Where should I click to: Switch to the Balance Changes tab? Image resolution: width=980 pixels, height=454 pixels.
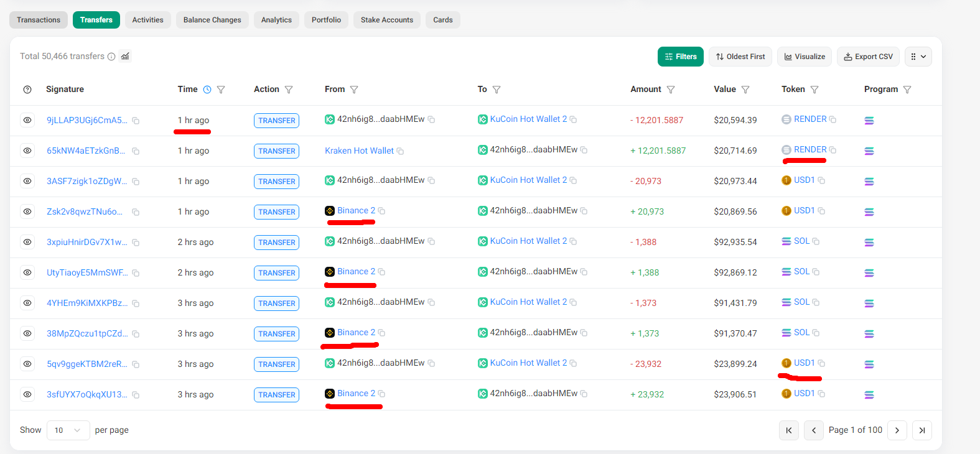tap(212, 20)
